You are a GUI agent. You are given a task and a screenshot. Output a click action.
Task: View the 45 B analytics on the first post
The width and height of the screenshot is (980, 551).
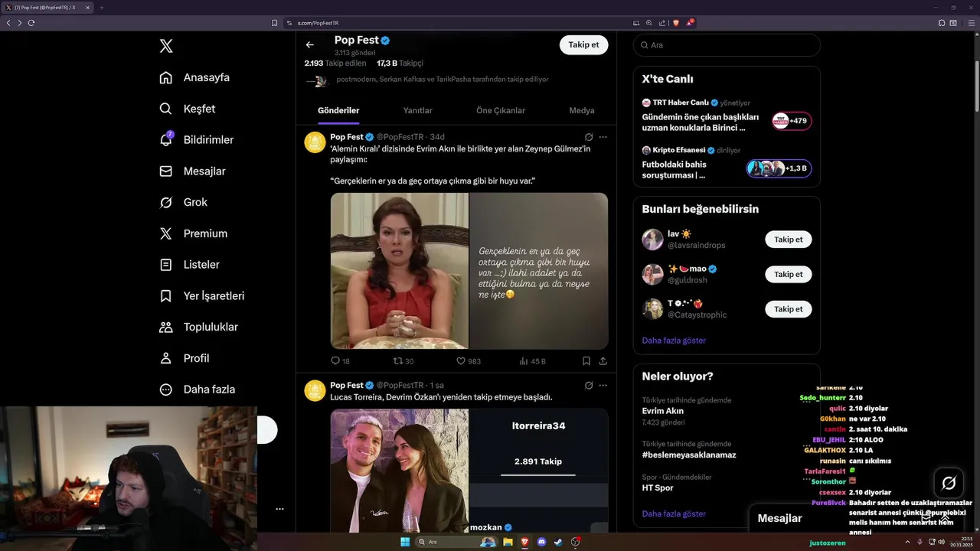[x=533, y=361]
